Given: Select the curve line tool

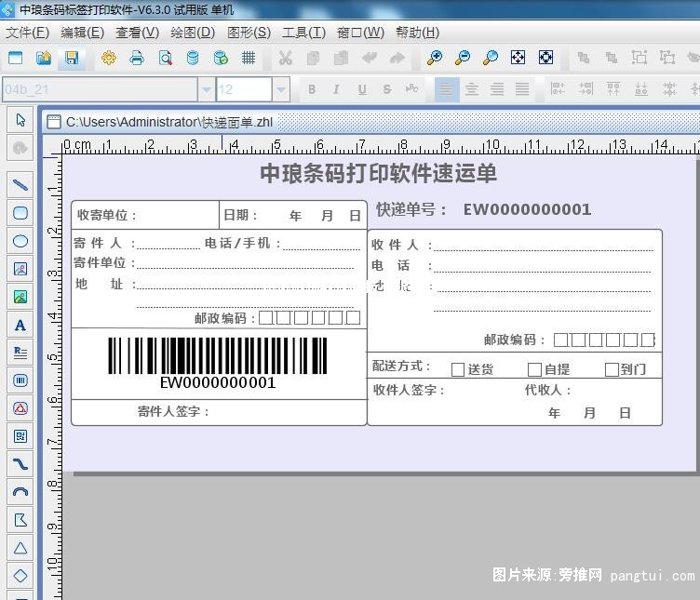Looking at the screenshot, I should click(20, 464).
